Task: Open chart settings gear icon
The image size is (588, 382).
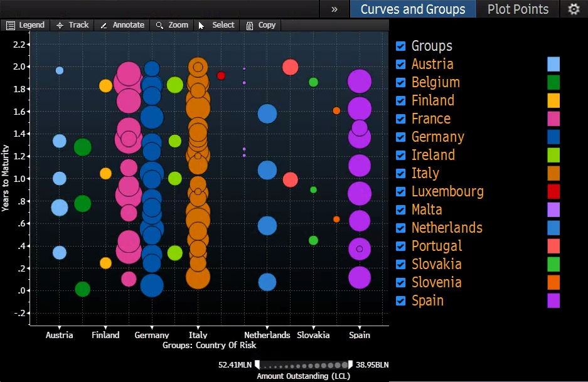Action: 574,9
